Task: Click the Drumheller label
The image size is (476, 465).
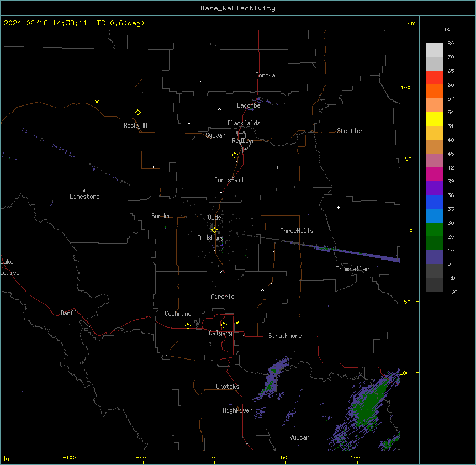Action: pyautogui.click(x=352, y=269)
